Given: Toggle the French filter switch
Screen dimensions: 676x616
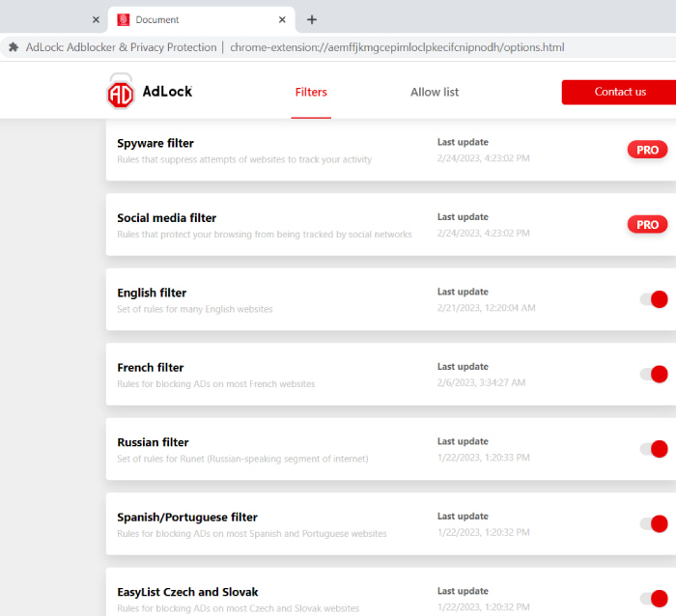Looking at the screenshot, I should (654, 375).
